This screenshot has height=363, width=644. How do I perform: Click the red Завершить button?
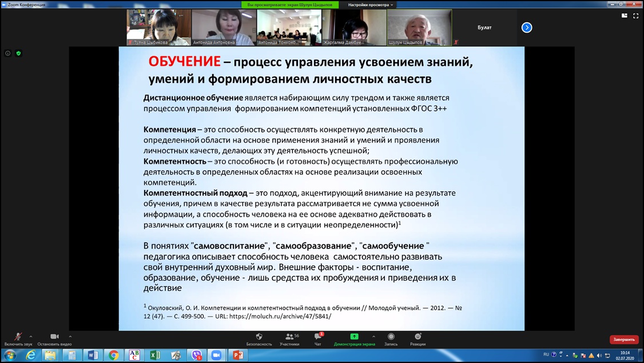click(624, 340)
